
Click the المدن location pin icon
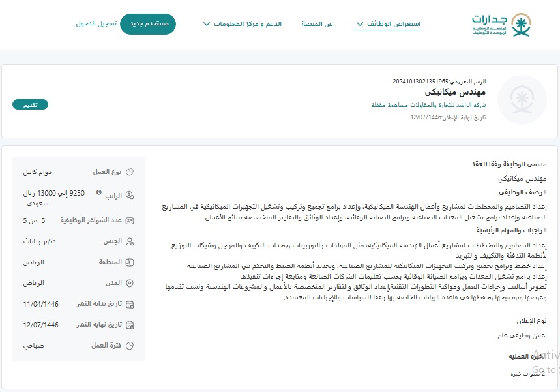click(x=130, y=283)
